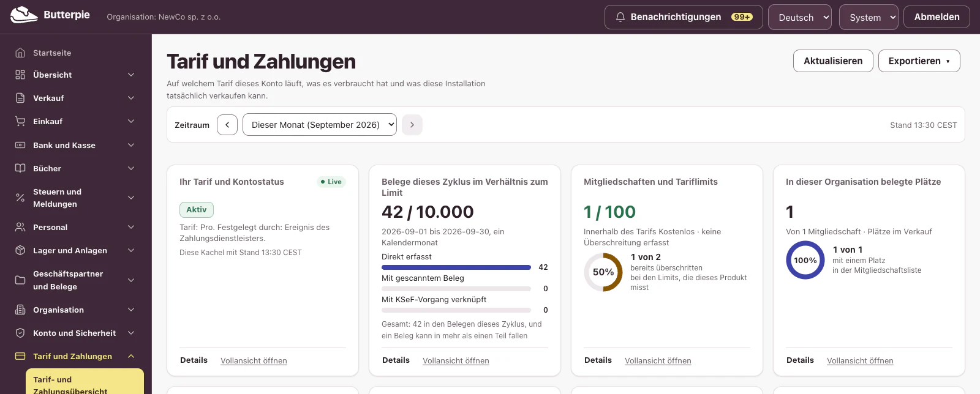This screenshot has width=980, height=394.
Task: Click the Aktiv status badge
Action: (197, 210)
